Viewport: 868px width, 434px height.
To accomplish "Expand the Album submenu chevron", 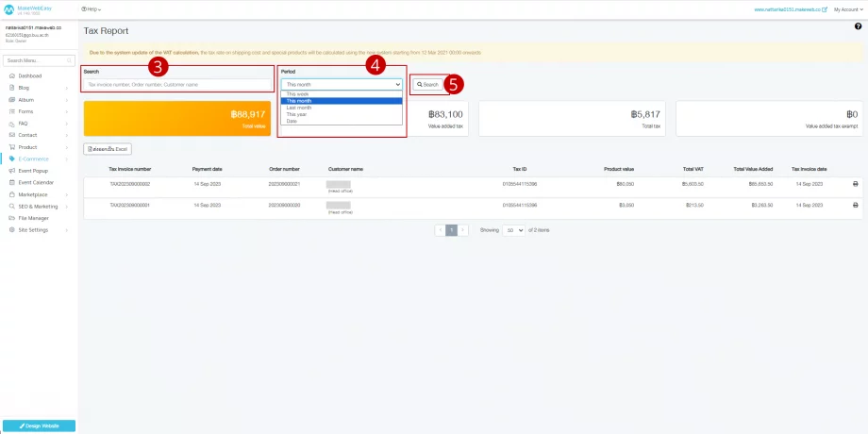I will tap(66, 100).
